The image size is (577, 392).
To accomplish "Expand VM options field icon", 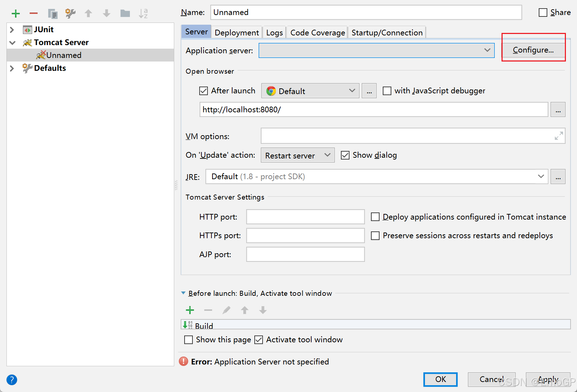I will (559, 136).
